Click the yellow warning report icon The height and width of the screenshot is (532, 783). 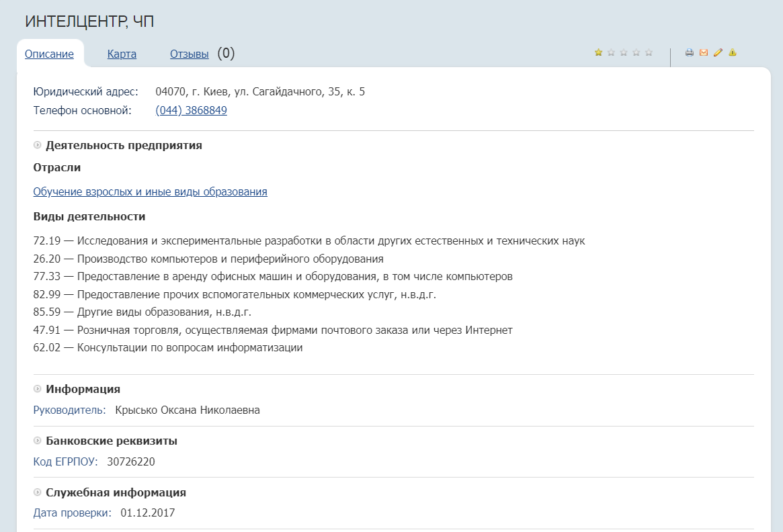[733, 52]
